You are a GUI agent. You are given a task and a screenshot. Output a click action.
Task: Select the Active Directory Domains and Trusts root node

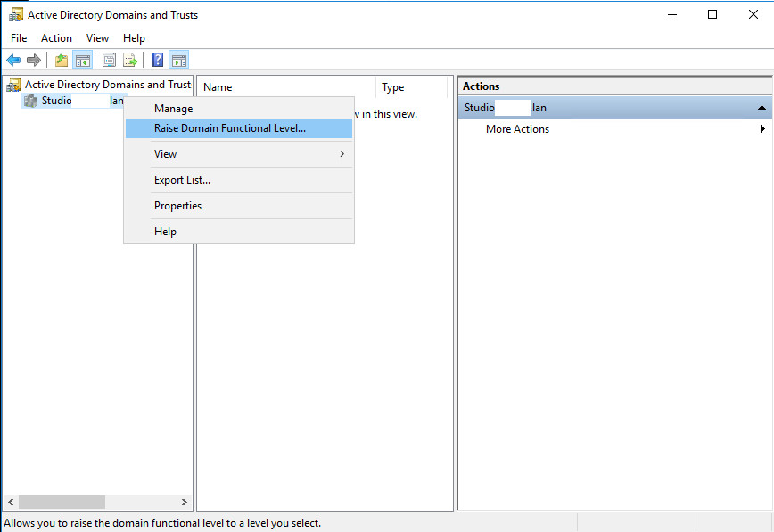click(108, 85)
